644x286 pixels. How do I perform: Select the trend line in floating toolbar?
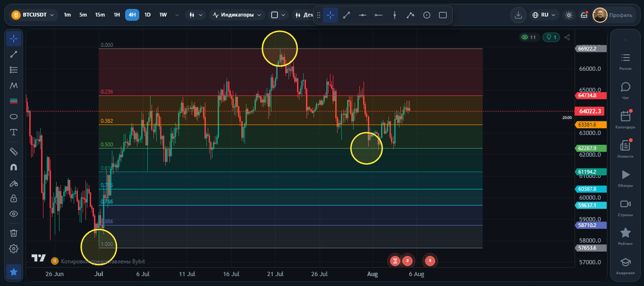tap(347, 15)
